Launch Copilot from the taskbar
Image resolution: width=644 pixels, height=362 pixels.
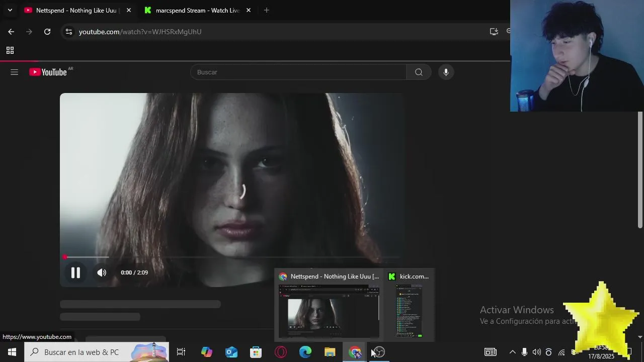[x=207, y=352]
